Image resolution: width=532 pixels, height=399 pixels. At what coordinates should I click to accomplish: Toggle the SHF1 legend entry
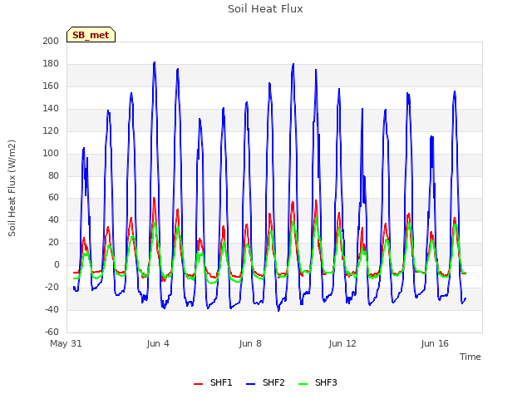click(x=213, y=382)
